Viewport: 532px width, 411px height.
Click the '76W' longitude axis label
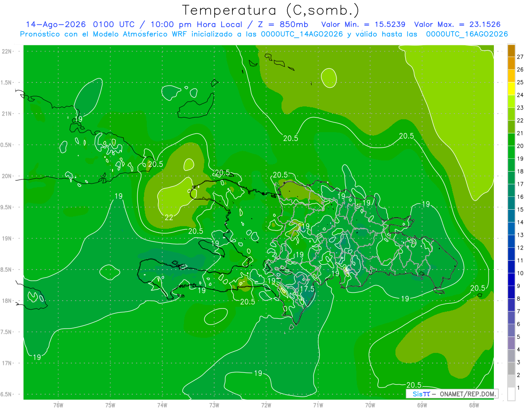click(58, 405)
